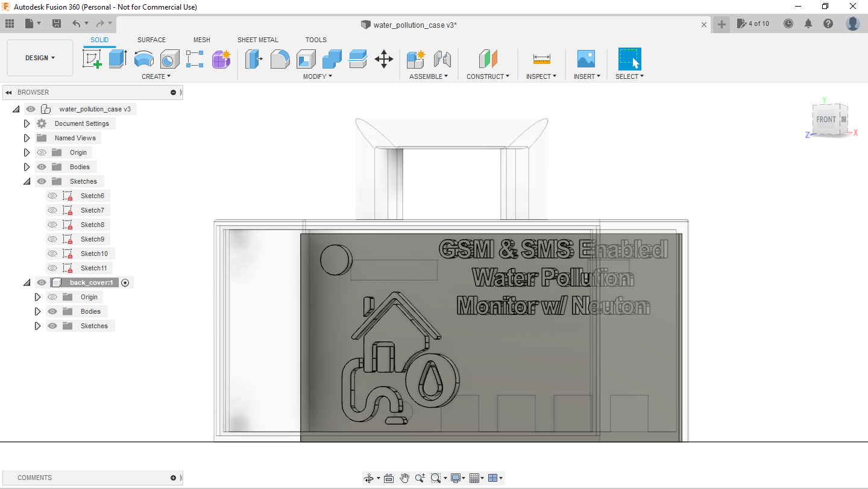Show Sketch9 via its eye icon
This screenshot has height=489, width=868.
52,239
